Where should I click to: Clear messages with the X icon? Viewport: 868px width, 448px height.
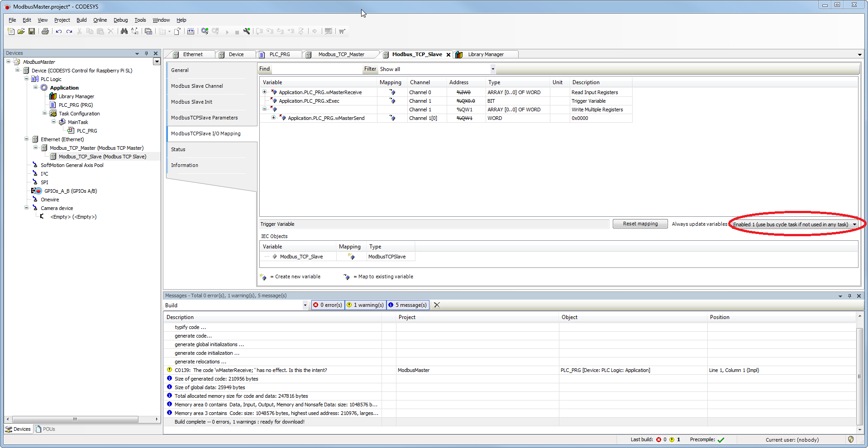click(x=437, y=305)
